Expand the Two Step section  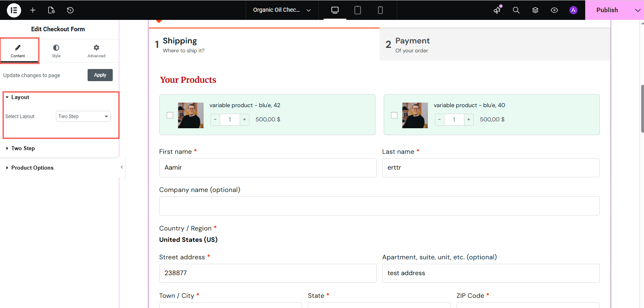[23, 149]
